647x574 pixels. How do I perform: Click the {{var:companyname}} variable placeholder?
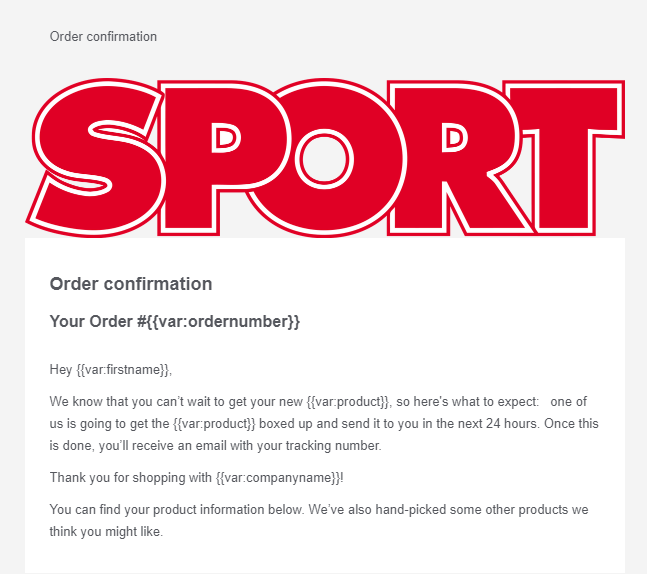click(278, 477)
